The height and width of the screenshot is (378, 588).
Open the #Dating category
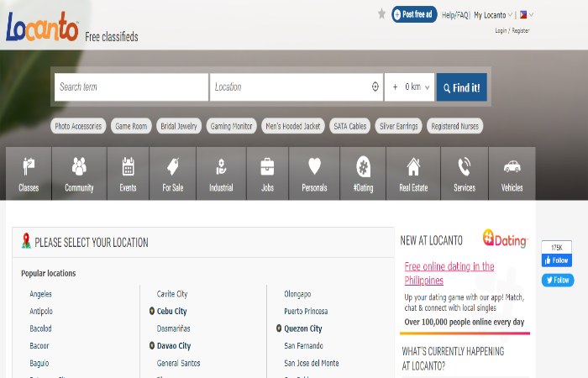coord(363,174)
